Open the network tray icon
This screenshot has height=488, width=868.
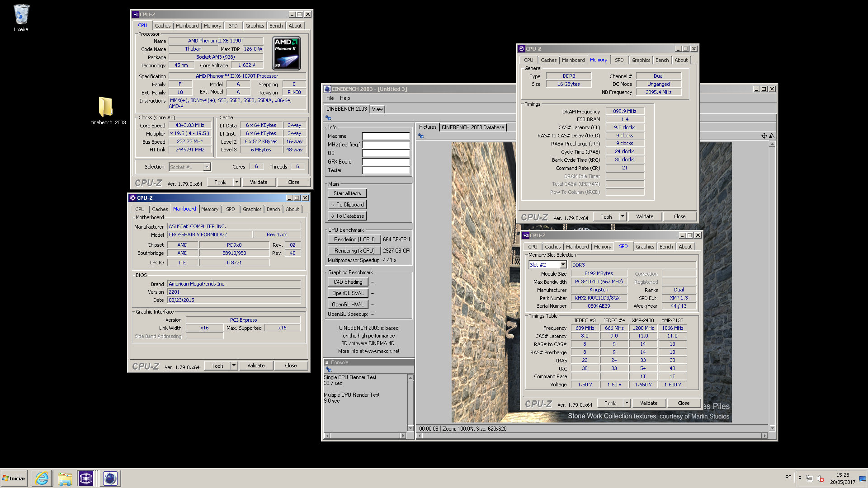[x=810, y=479]
